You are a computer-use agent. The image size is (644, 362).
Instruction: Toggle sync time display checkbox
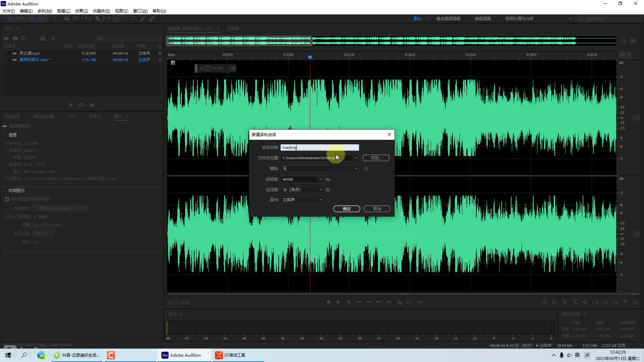[x=7, y=199]
